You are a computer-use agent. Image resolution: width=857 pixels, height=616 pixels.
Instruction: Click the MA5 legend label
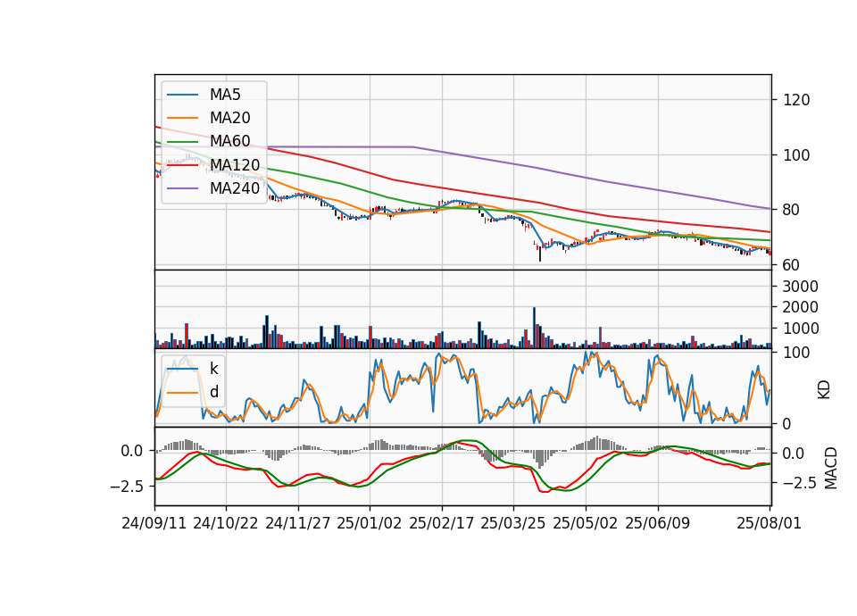[x=225, y=95]
